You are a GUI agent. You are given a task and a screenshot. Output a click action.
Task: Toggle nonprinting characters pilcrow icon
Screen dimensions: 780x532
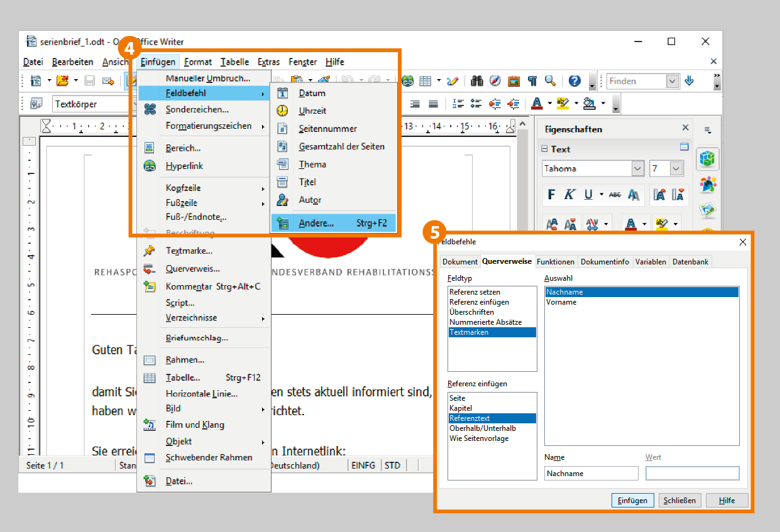click(x=532, y=81)
